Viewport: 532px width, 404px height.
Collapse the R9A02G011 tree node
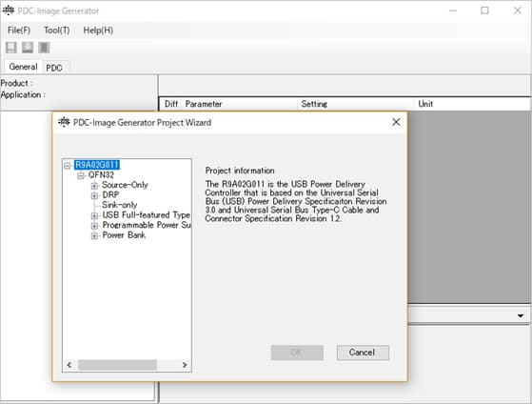(x=68, y=166)
